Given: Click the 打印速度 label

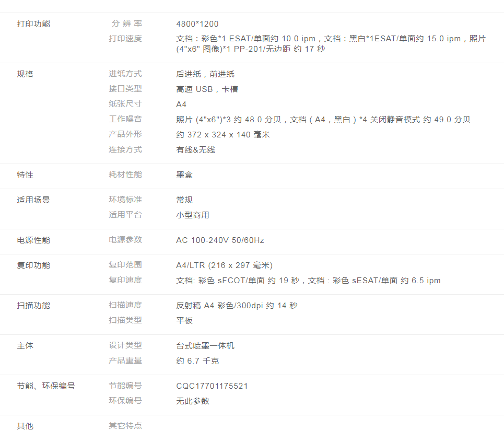Looking at the screenshot, I should [125, 39].
